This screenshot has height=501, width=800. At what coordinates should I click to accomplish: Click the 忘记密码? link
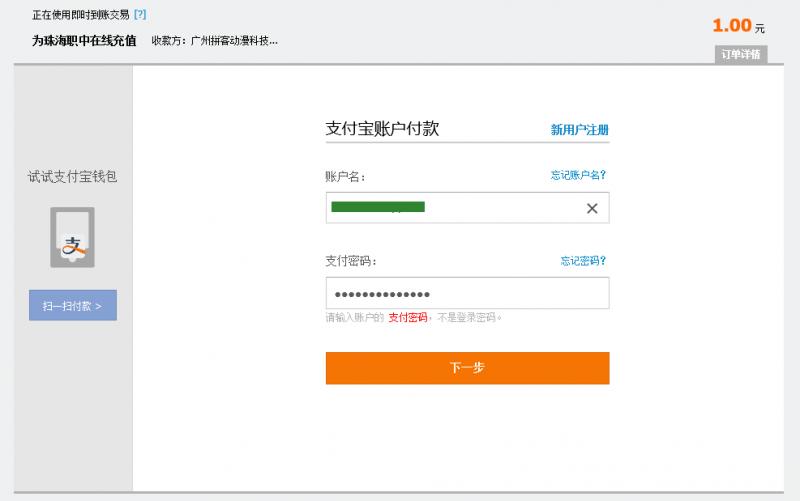coord(583,261)
